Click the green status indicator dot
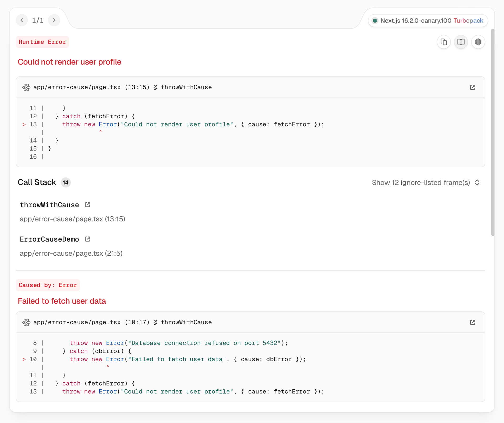Viewport: 504px width, 423px height. pos(375,21)
